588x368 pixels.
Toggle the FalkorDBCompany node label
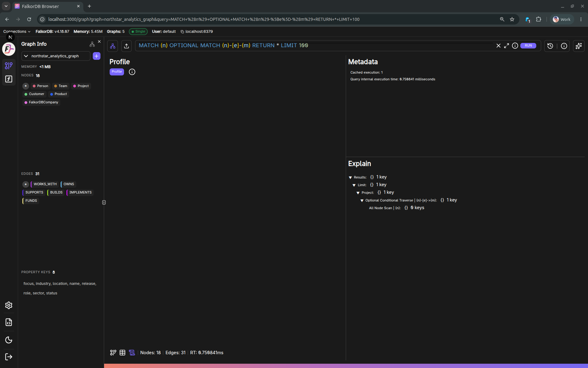(x=41, y=102)
